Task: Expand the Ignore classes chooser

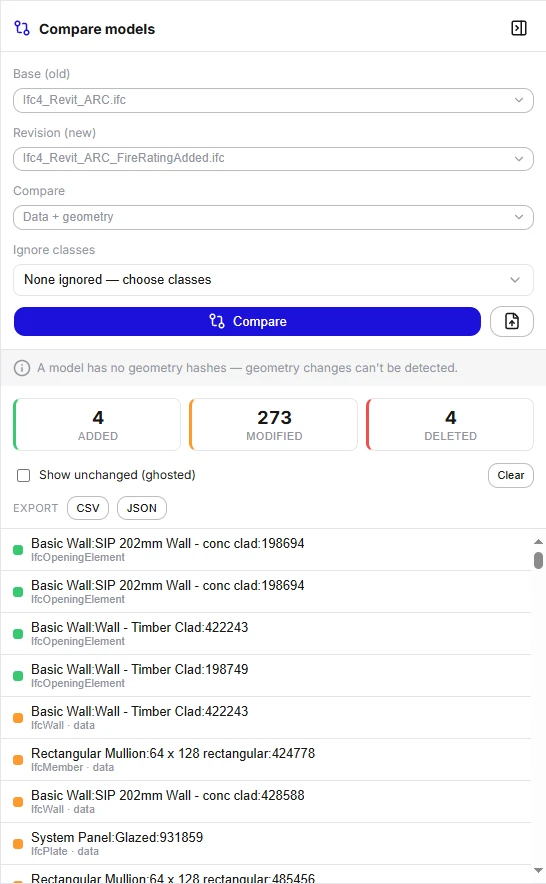Action: click(273, 280)
